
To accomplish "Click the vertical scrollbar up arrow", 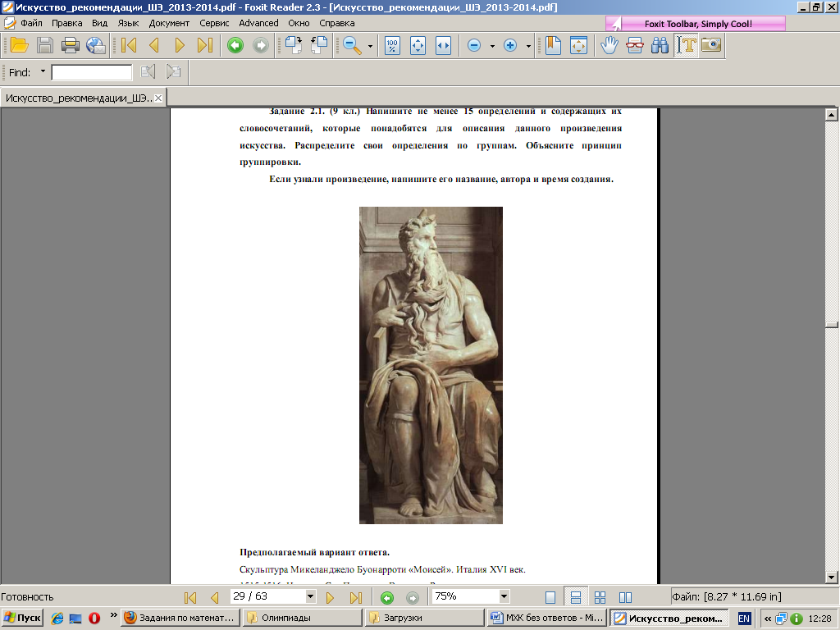I will tap(832, 114).
